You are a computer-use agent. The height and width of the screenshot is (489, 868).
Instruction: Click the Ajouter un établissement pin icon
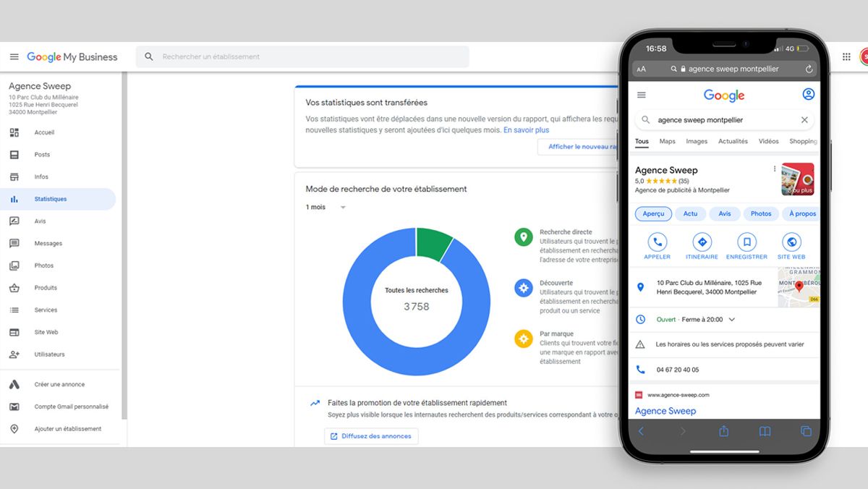(x=14, y=429)
